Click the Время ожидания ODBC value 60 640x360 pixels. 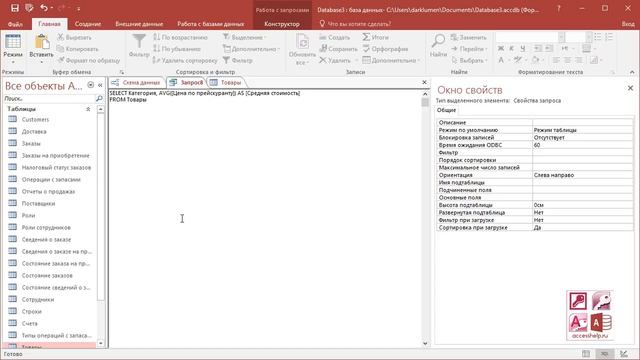[582, 145]
